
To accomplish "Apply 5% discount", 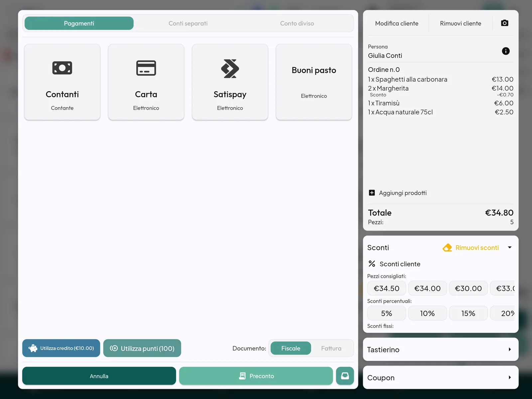I will point(386,313).
